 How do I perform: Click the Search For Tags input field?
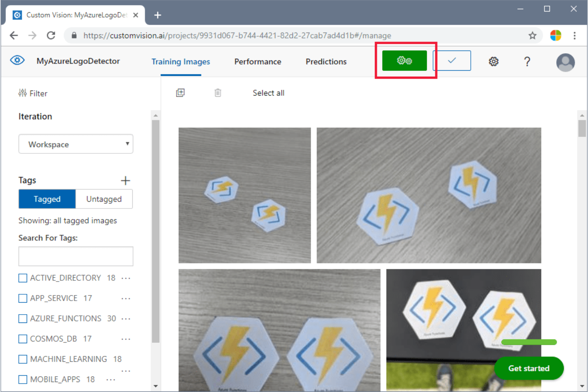point(75,256)
